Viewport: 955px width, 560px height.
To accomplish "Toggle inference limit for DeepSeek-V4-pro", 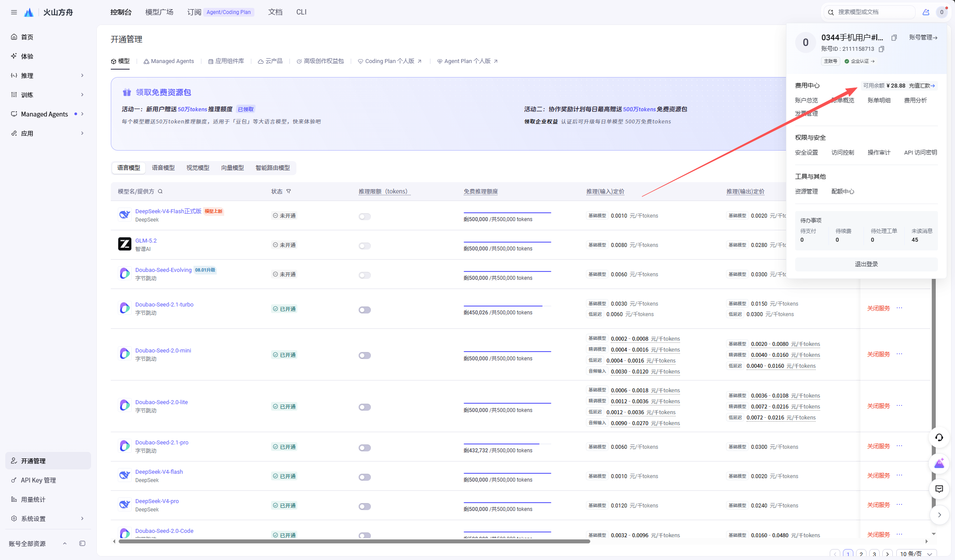I will coord(365,507).
